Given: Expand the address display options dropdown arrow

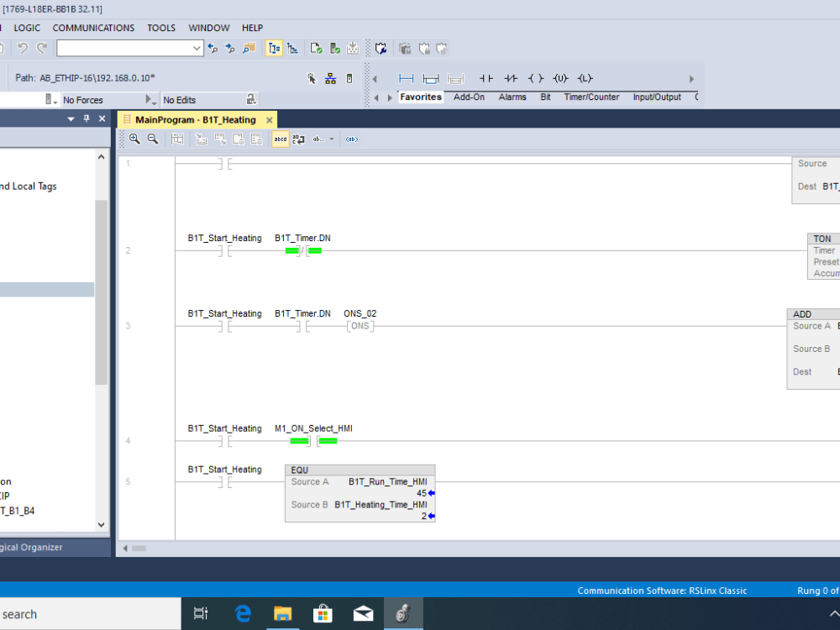Looking at the screenshot, I should (330, 138).
